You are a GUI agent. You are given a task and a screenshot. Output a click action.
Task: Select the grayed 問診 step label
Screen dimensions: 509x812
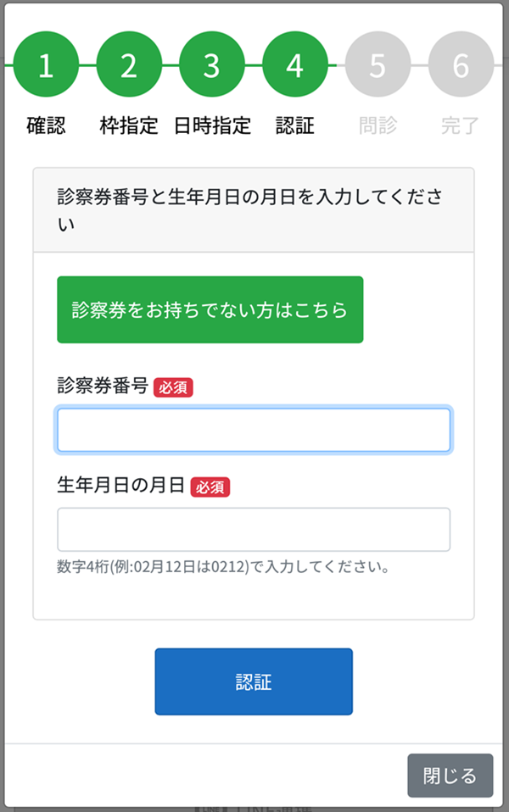point(378,126)
